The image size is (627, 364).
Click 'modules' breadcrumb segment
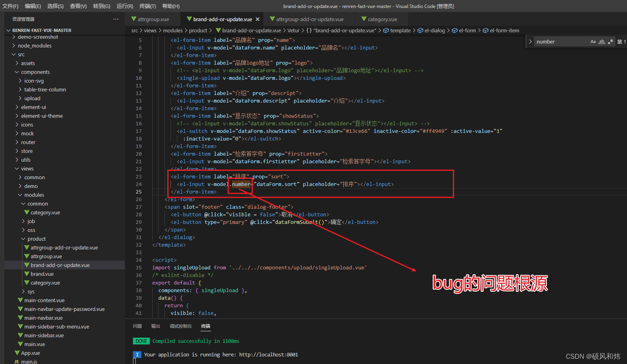(x=173, y=30)
